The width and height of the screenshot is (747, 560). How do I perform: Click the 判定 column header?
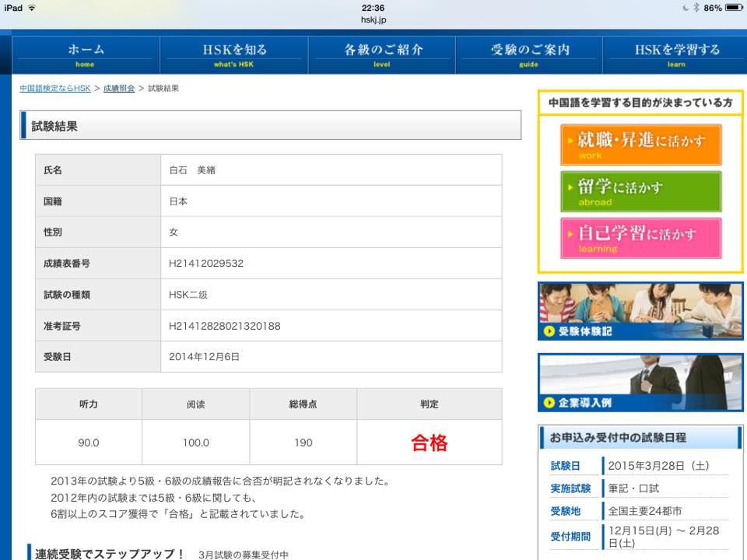(x=430, y=404)
